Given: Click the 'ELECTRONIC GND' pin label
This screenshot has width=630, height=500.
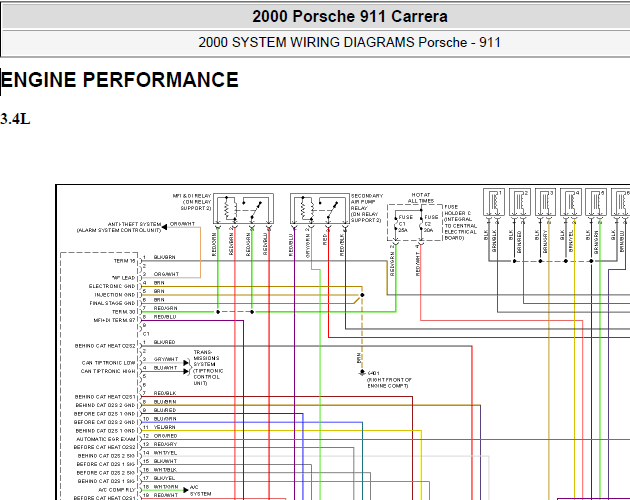Looking at the screenshot, I should (x=112, y=286).
